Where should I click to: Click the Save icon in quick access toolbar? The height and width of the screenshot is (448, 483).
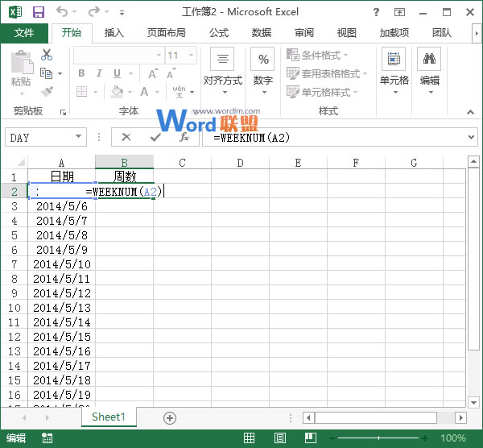(x=39, y=12)
